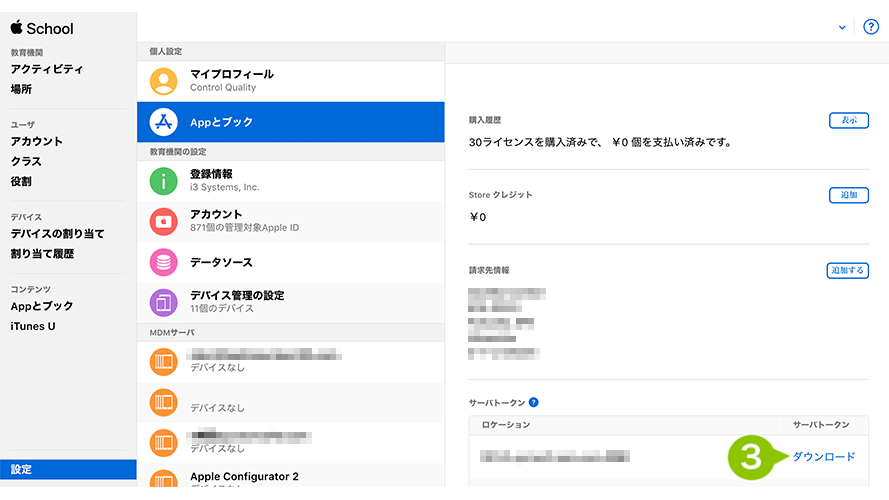The width and height of the screenshot is (889, 500).
Task: Select マイプロフィール Control Quality row
Action: [x=290, y=81]
